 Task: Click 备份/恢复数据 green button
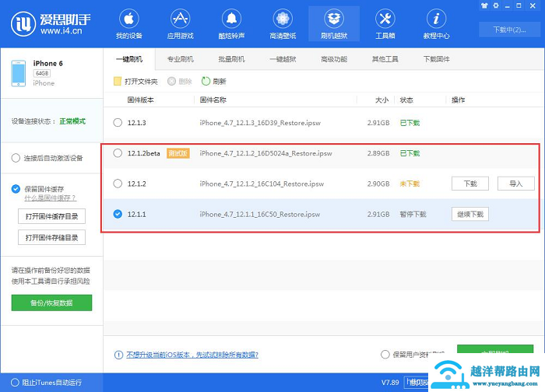coord(51,303)
